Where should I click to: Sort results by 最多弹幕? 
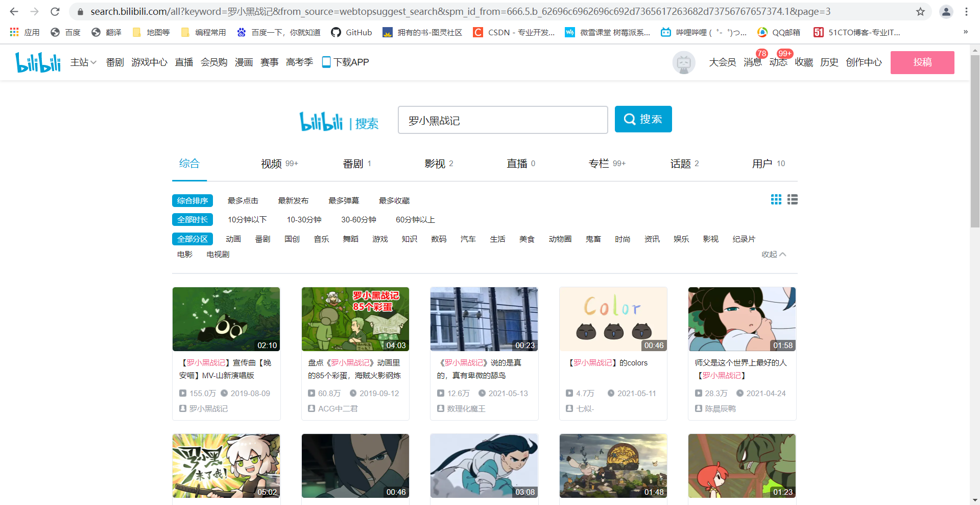[x=344, y=201]
